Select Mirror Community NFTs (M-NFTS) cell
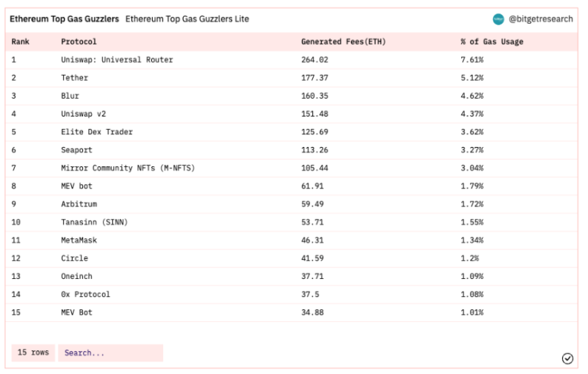The height and width of the screenshot is (374, 588). coord(128,168)
